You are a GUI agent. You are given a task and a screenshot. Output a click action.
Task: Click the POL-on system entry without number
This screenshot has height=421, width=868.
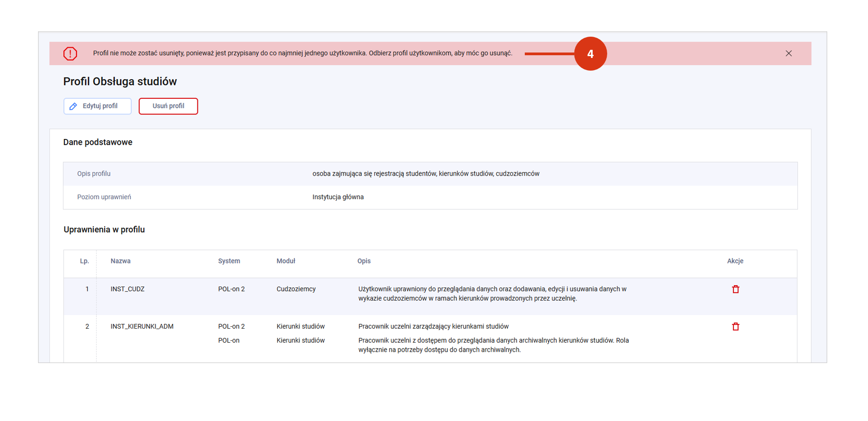229,340
